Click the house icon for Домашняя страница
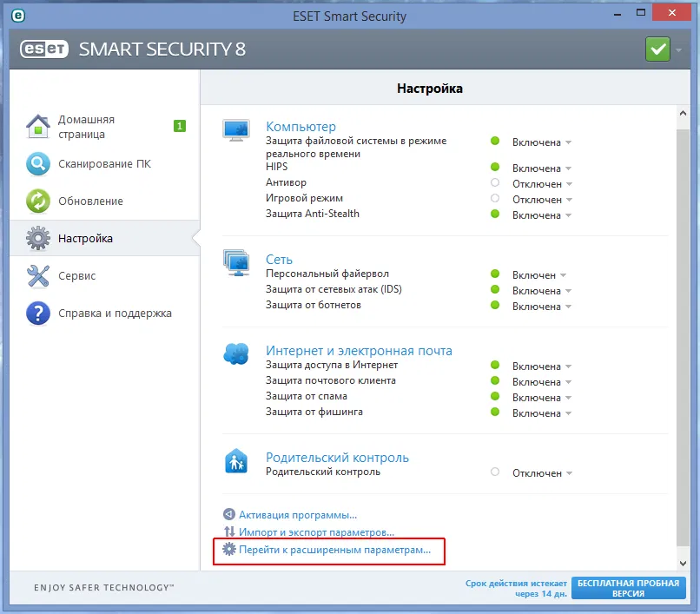Viewport: 700px width, 614px height. (38, 127)
